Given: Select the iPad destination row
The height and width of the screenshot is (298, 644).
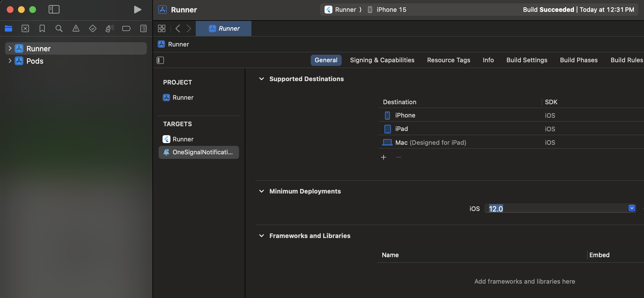Looking at the screenshot, I should point(511,129).
